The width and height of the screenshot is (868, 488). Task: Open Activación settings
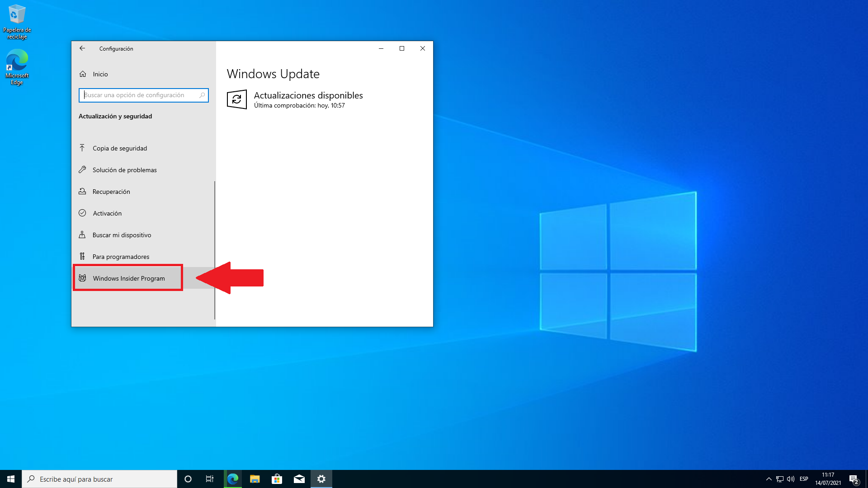(107, 213)
